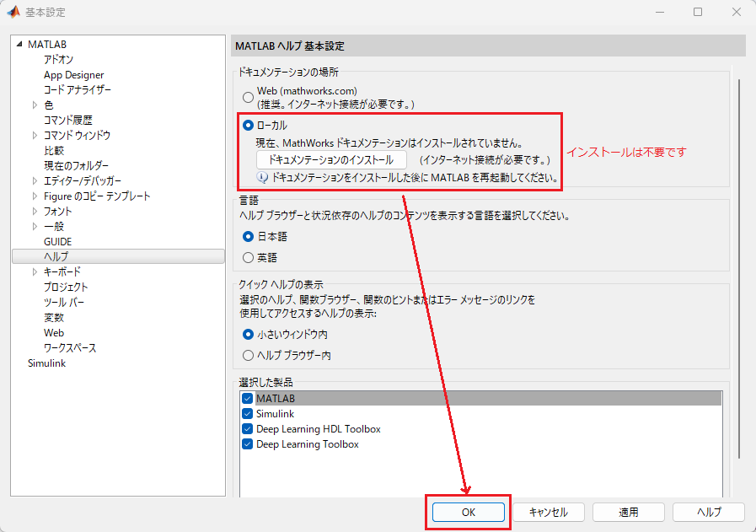Click the コマンド ウィンドウ tree label
Screen dimensions: 756x532
click(78, 135)
